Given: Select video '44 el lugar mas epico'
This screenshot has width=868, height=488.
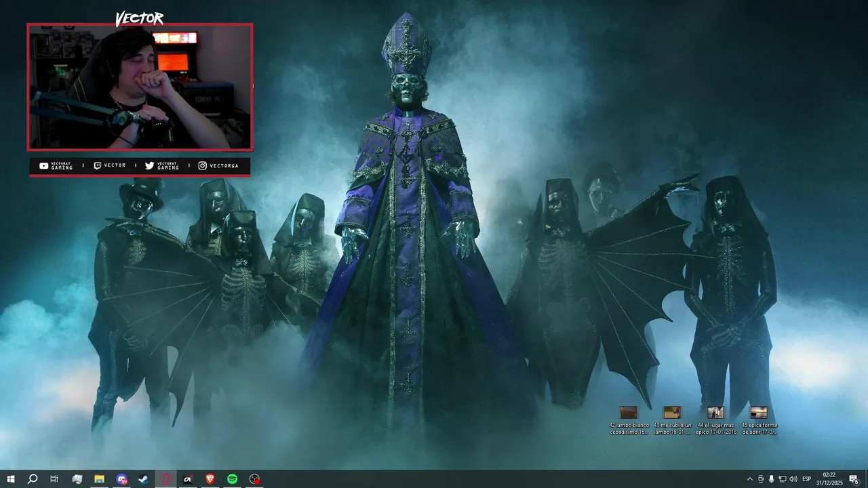Looking at the screenshot, I should [x=715, y=420].
